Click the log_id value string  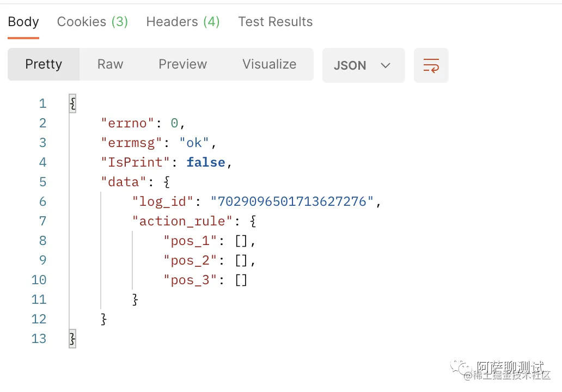click(x=292, y=201)
